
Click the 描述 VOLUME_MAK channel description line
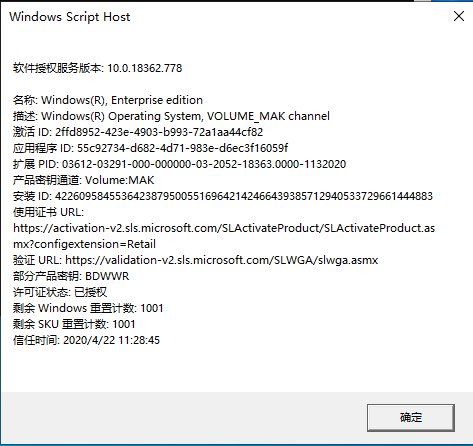click(x=171, y=116)
